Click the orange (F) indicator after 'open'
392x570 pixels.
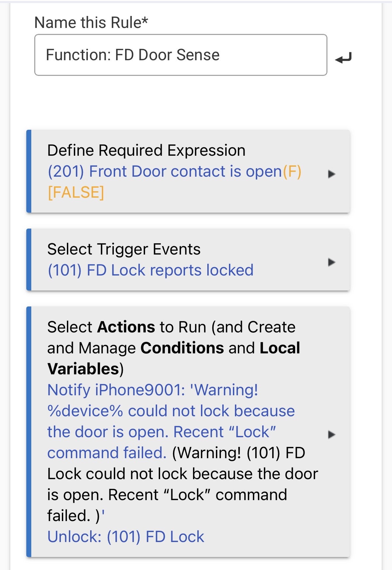[x=292, y=172]
